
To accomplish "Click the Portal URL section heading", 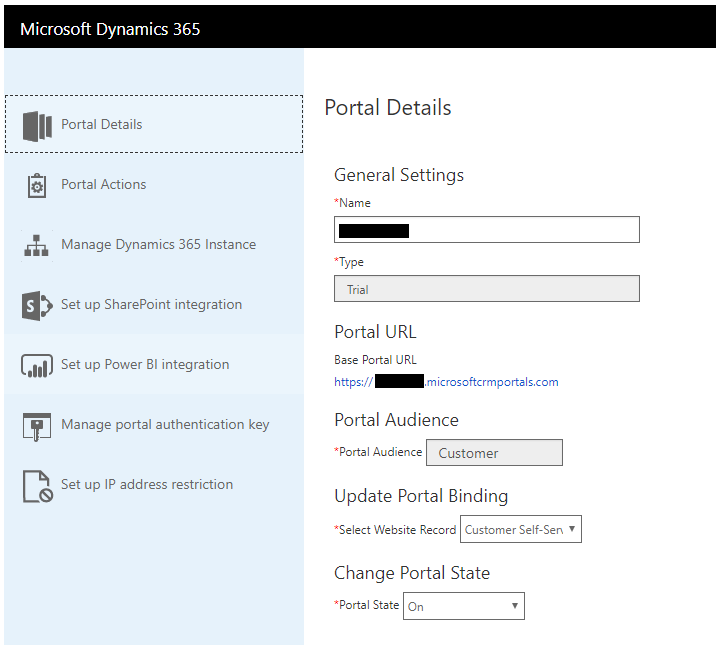I will point(376,332).
